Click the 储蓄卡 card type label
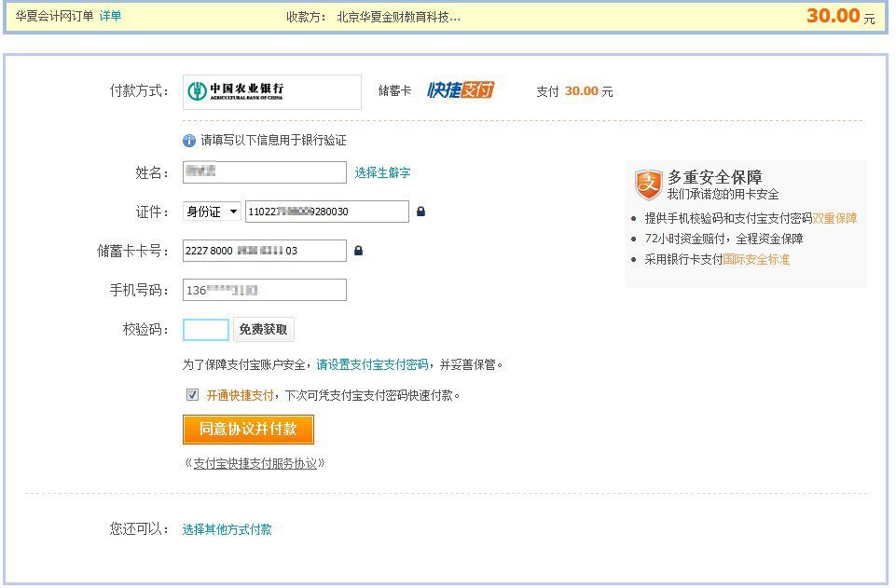 point(395,90)
